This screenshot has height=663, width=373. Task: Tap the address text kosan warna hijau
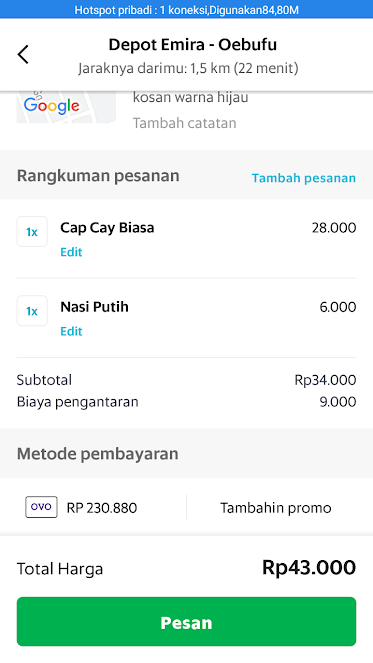190,97
